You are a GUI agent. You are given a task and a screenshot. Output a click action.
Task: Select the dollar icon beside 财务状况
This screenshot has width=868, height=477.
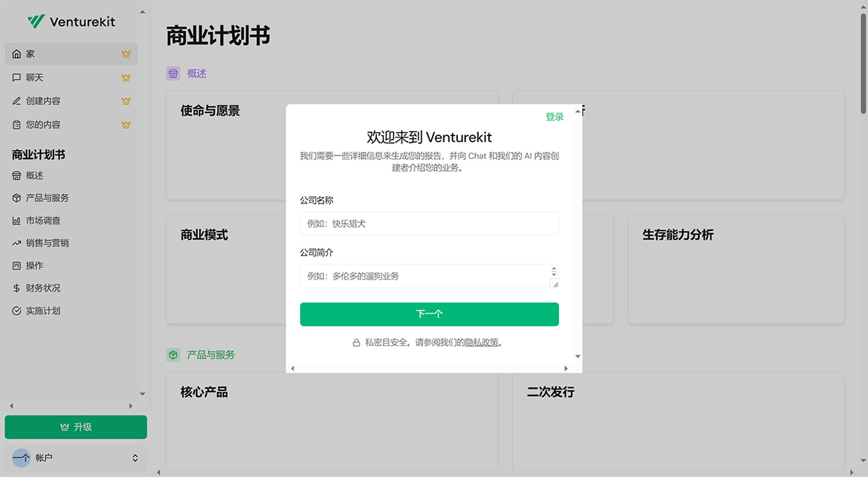click(16, 288)
